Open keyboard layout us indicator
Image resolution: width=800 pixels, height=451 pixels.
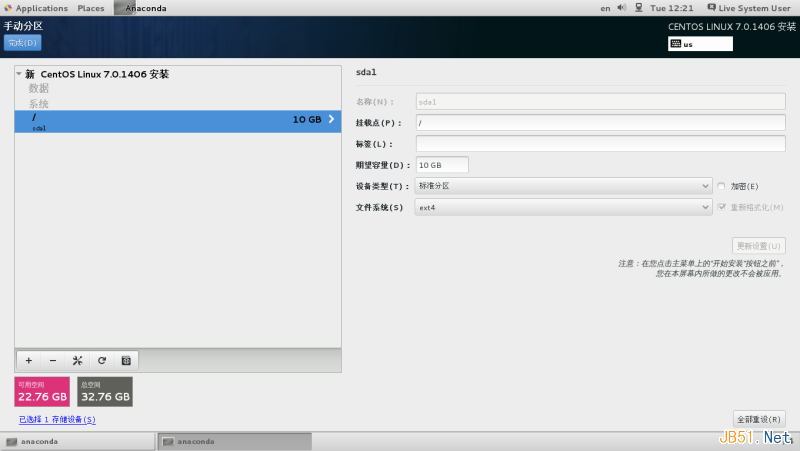[700, 44]
